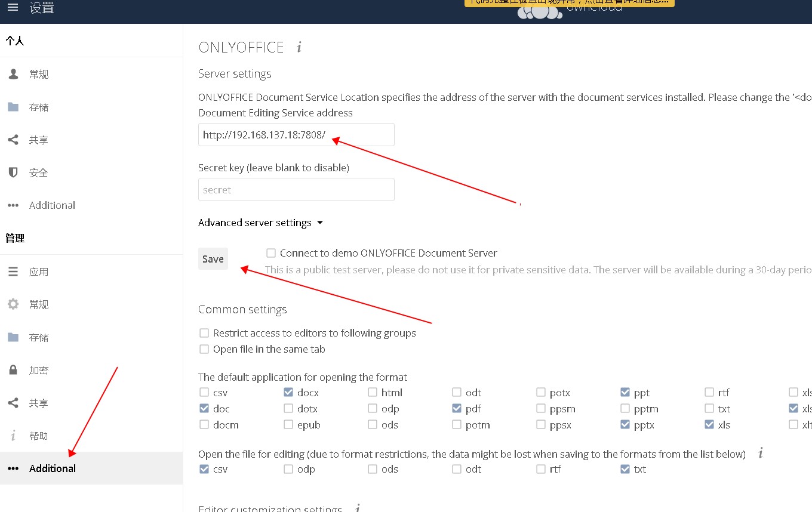The width and height of the screenshot is (812, 512).
Task: Click the Document Editing Service address field
Action: 296,135
